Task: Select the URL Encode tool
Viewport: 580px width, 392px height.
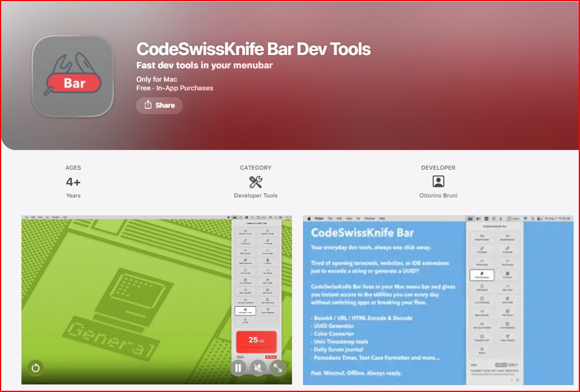Action: tap(245, 242)
